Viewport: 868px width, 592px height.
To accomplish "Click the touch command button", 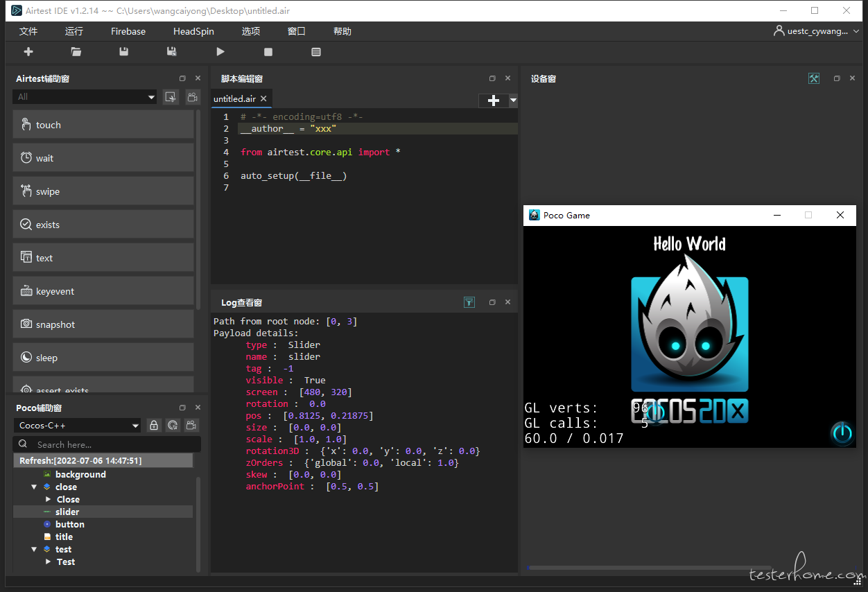I will 103,125.
